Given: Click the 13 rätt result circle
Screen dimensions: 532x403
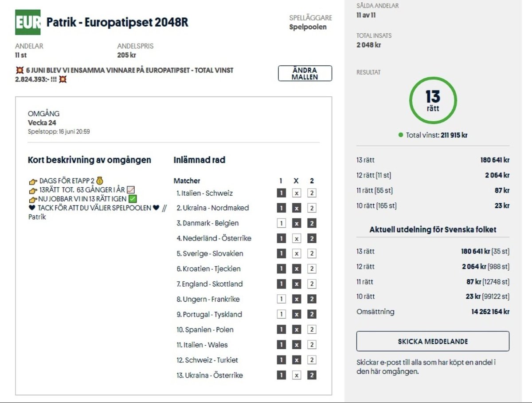Looking at the screenshot, I should [433, 100].
